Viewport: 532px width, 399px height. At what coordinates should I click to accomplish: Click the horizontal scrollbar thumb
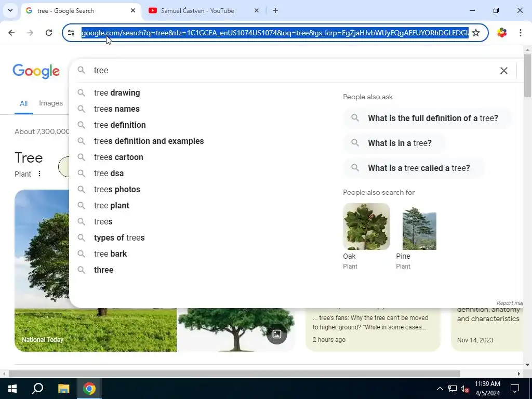point(234,374)
